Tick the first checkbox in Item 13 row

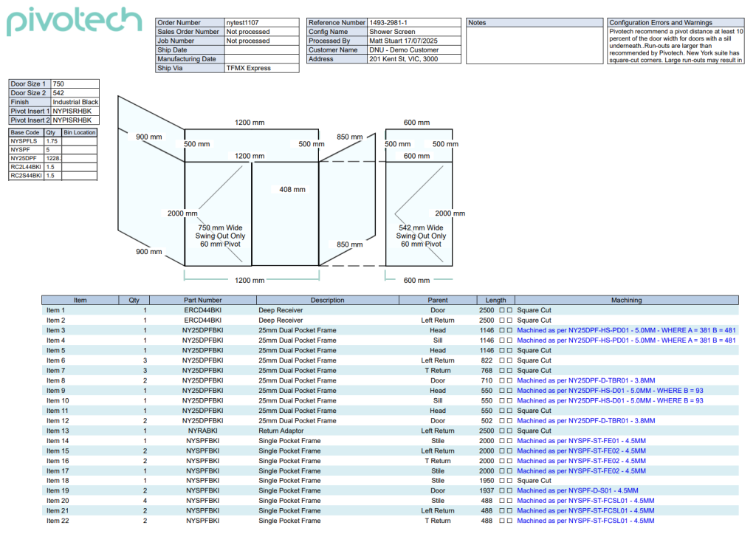coord(502,431)
